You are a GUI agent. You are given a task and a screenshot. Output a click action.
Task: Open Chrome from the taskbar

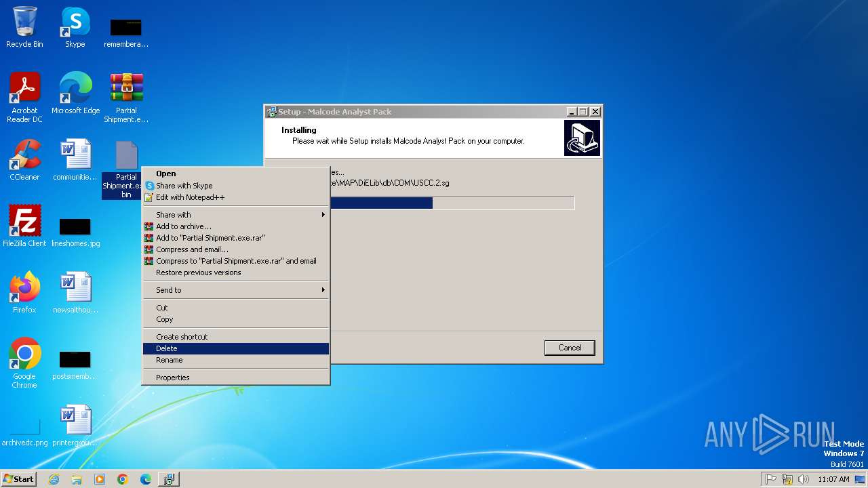(123, 479)
